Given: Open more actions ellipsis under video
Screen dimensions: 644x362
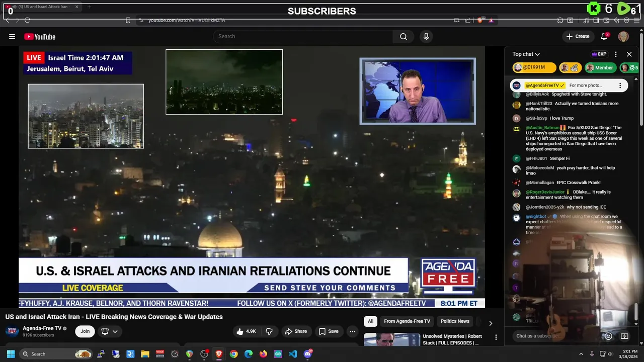Looking at the screenshot, I should click(x=352, y=331).
